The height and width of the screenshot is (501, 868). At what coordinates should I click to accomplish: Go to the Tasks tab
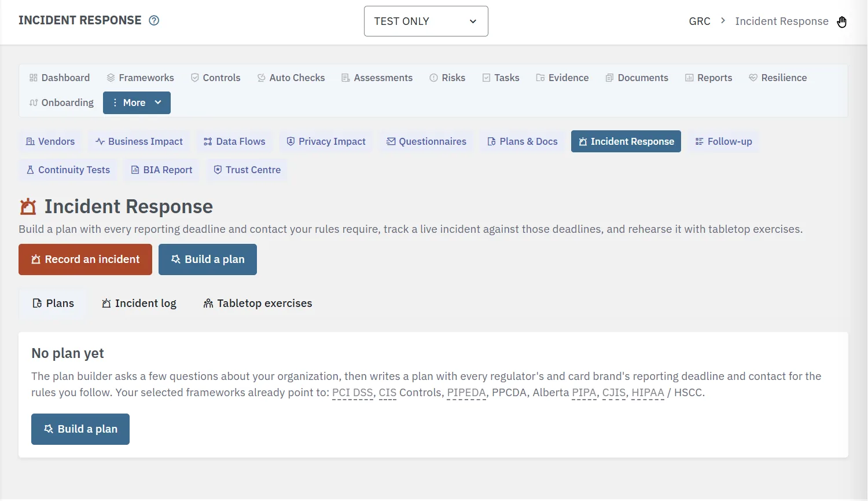click(501, 78)
